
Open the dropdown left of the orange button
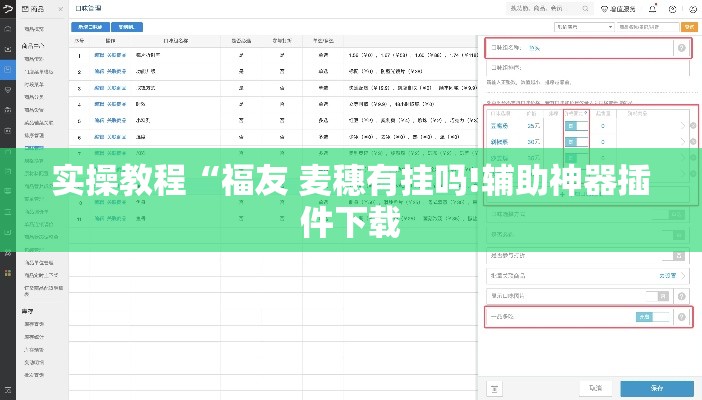click(584, 27)
